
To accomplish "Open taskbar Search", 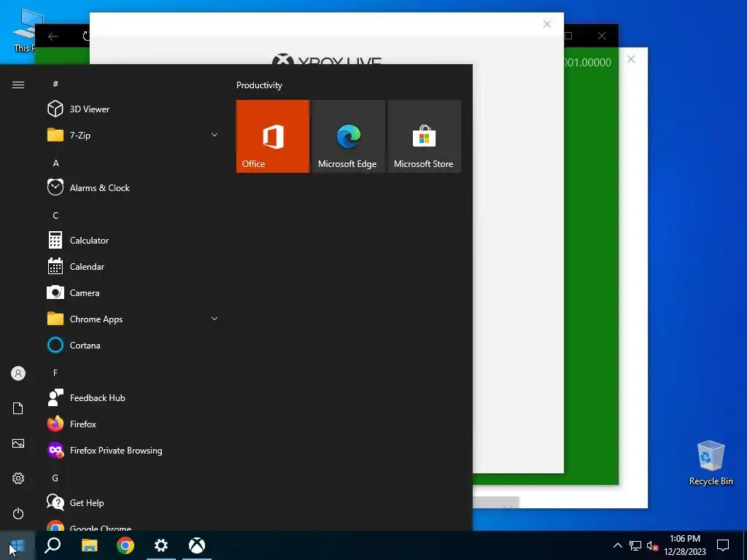I will point(53,545).
